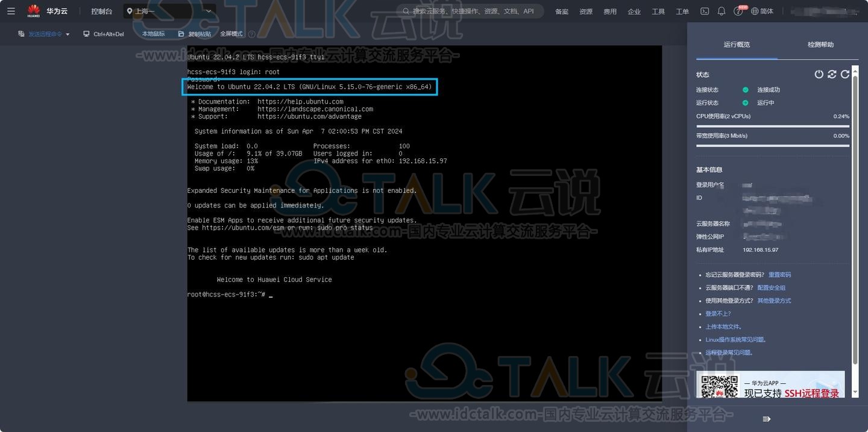Expand the 上海一 region dropdown
This screenshot has width=868, height=432.
pyautogui.click(x=169, y=11)
